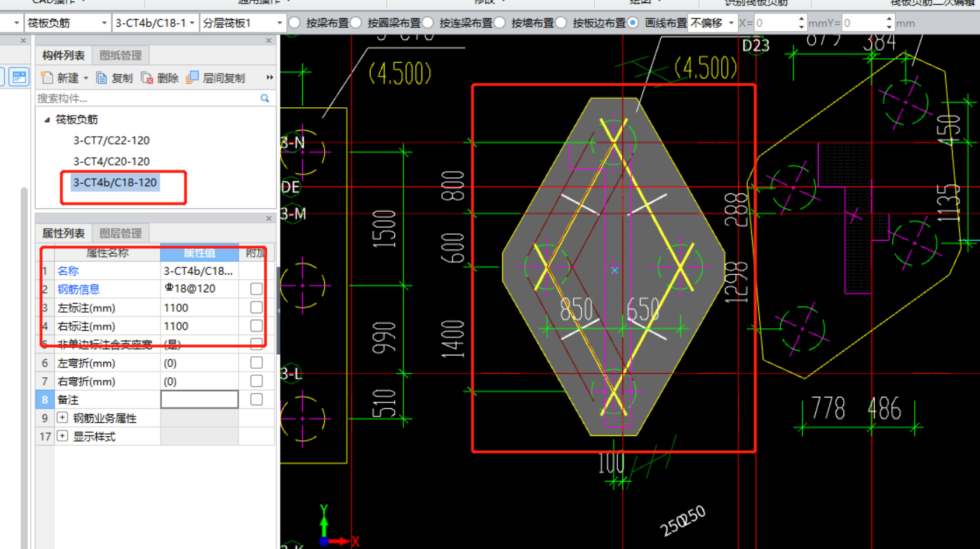
Task: Tick 附加 checkbox for 钢筋信息 row
Action: (x=257, y=289)
